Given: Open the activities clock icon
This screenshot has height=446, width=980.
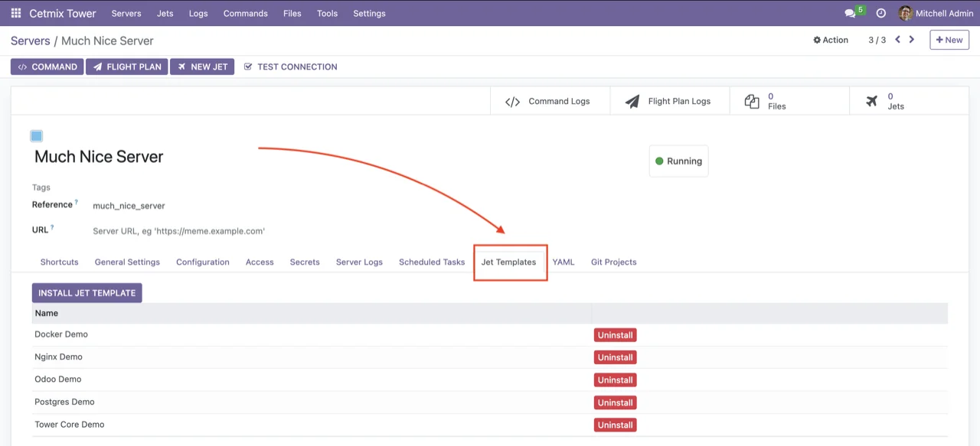Looking at the screenshot, I should point(880,13).
